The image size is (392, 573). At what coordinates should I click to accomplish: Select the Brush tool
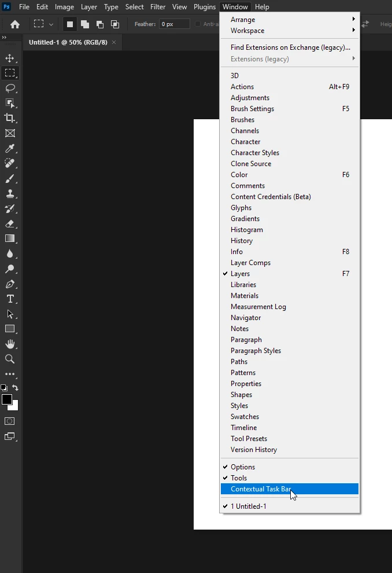[x=10, y=179]
